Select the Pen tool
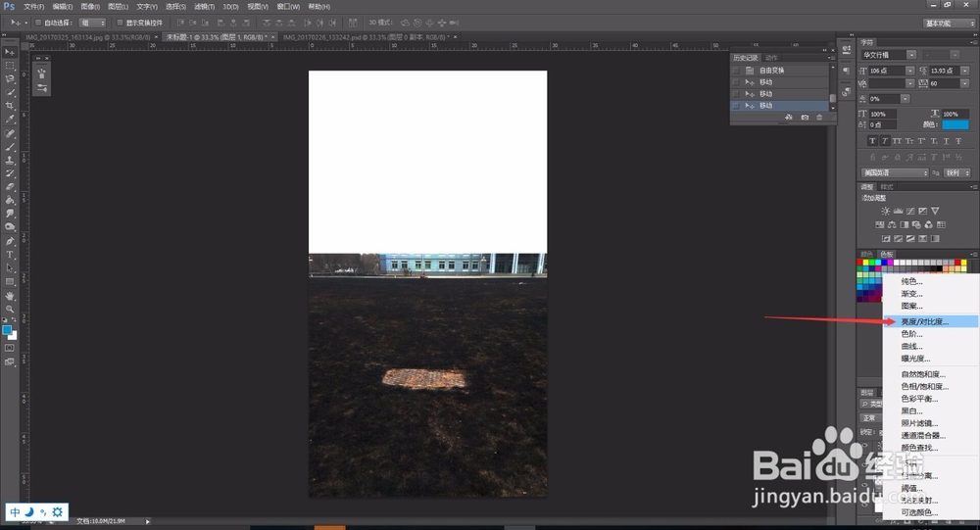The height and width of the screenshot is (530, 980). click(x=10, y=241)
